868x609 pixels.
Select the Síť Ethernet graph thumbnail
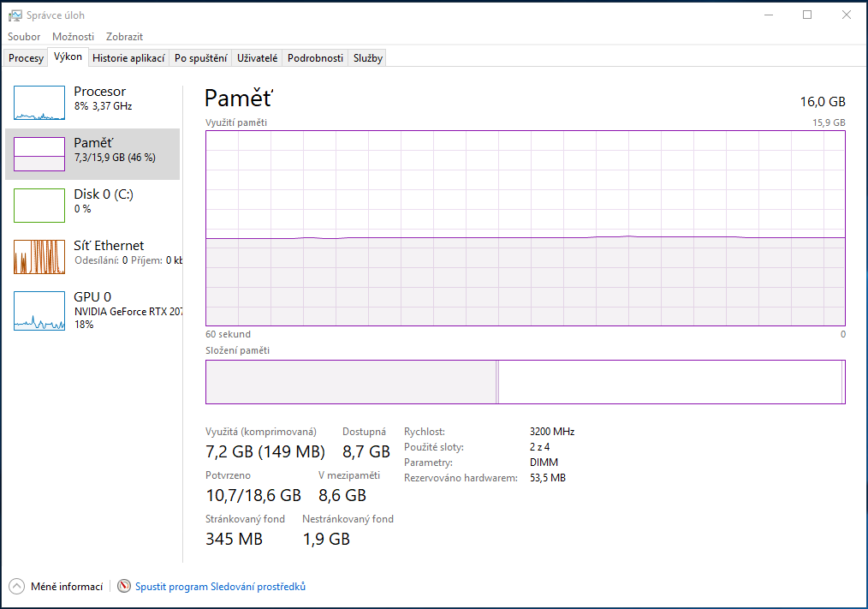tap(39, 257)
